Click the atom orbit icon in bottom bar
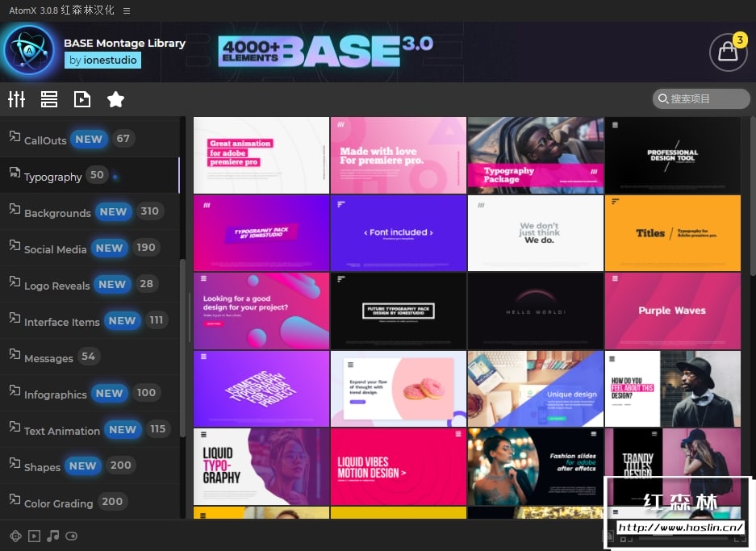The image size is (756, 551). click(x=15, y=536)
